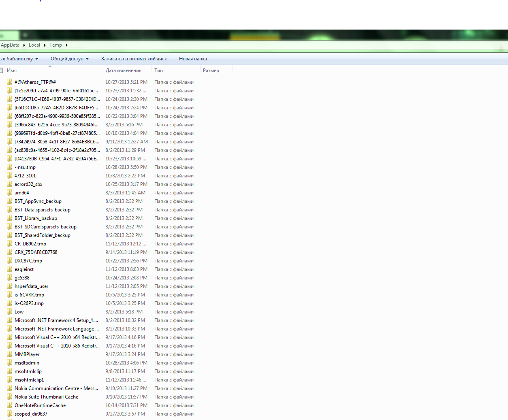This screenshot has width=508, height=420.
Task: Click the acrord32_sbx folder icon
Action: 9,184
